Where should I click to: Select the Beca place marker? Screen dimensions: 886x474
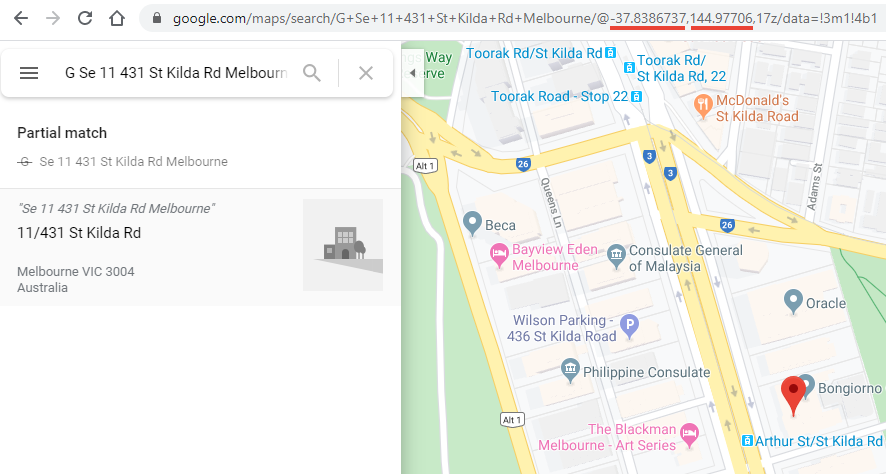coord(472,224)
